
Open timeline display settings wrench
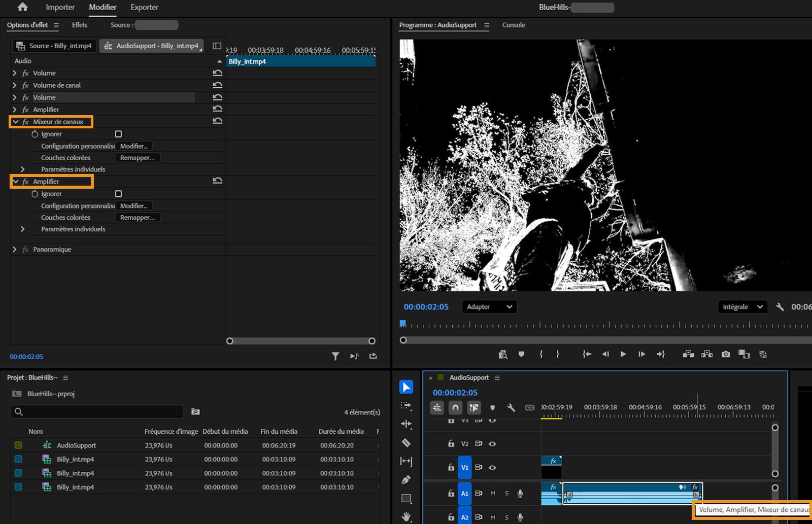[511, 407]
